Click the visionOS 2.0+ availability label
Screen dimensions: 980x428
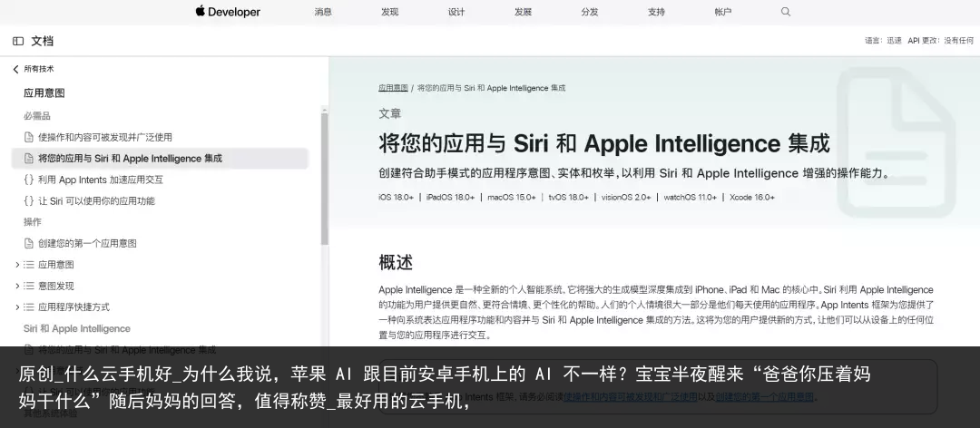[x=626, y=198]
